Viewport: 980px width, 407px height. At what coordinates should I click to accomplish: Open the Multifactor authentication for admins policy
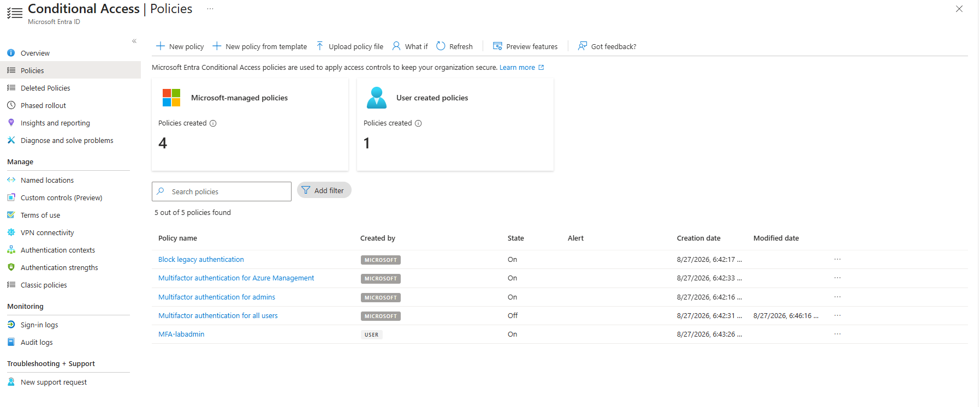[217, 297]
